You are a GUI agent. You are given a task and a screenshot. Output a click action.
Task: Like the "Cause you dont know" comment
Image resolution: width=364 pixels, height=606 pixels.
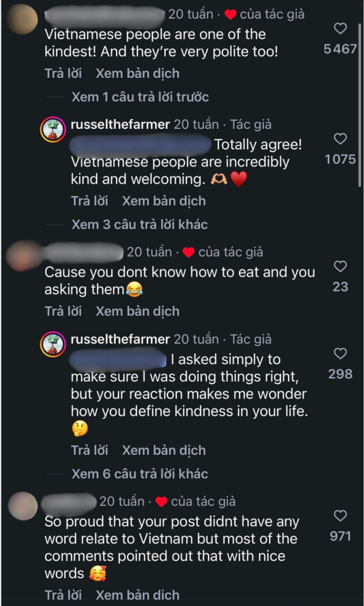340,267
